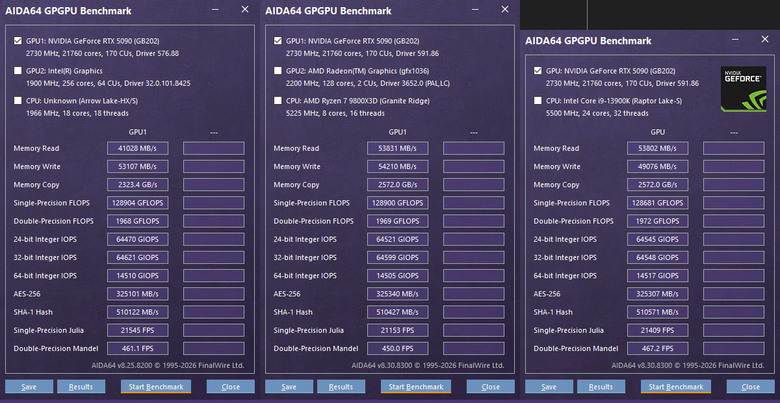Open Results in the middle window

click(341, 387)
